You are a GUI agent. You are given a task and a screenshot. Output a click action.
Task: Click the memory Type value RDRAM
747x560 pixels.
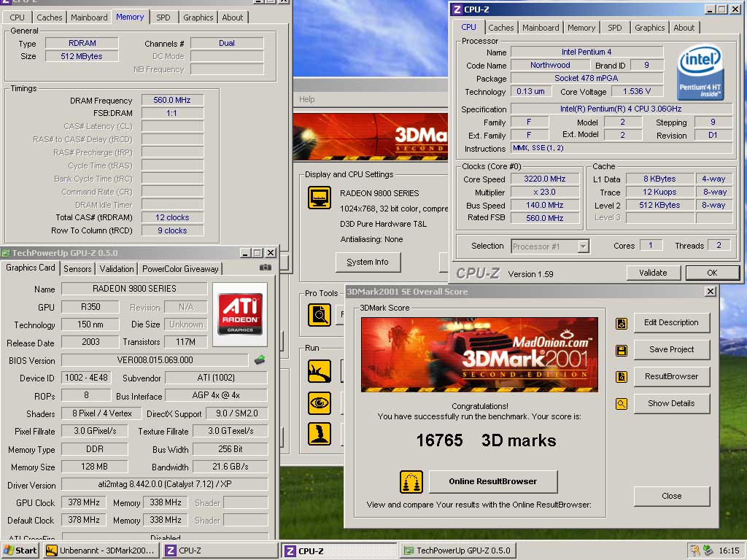(x=82, y=43)
